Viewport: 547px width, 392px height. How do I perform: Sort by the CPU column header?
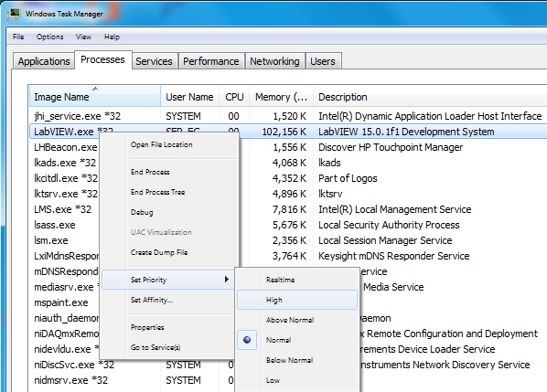234,97
